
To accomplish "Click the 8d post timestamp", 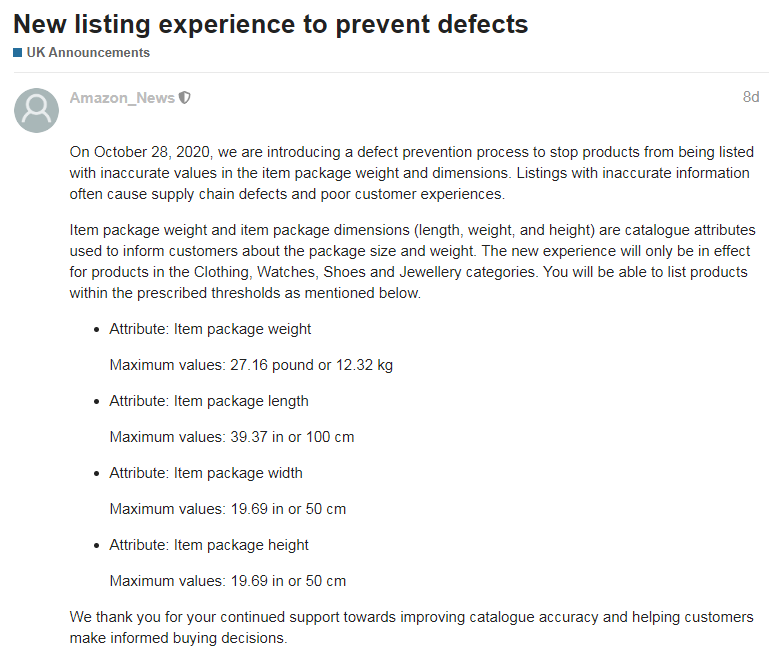I will pyautogui.click(x=750, y=97).
